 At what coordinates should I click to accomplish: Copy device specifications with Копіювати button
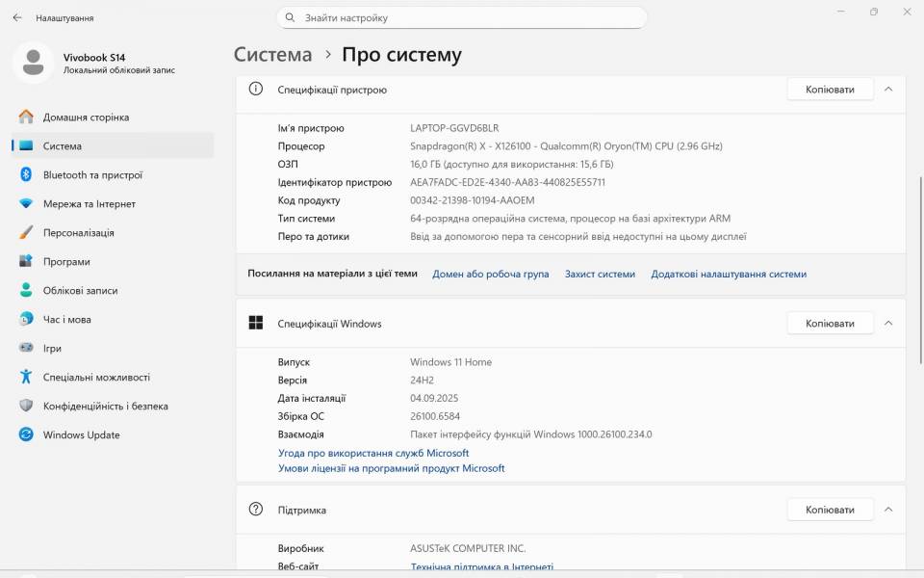point(830,89)
